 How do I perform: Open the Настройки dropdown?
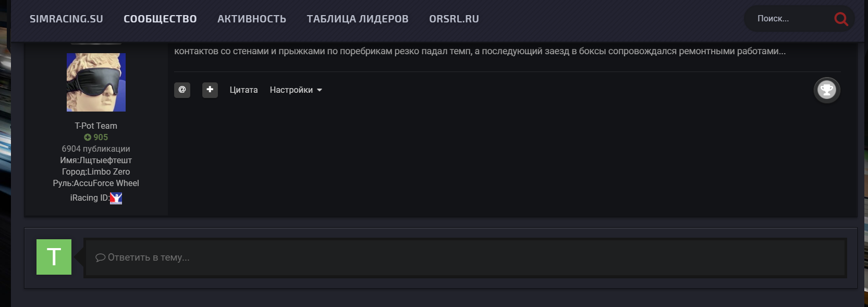(296, 90)
